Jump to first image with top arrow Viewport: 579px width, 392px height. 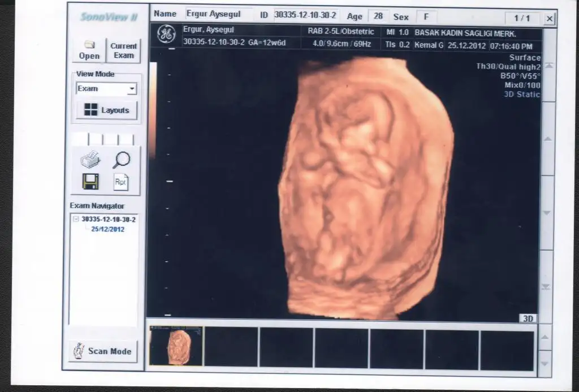[x=547, y=65]
